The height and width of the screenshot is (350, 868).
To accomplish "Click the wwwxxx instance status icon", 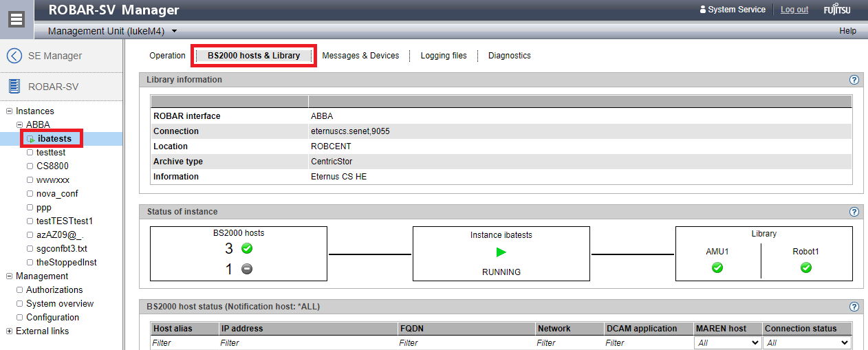I will click(x=30, y=180).
